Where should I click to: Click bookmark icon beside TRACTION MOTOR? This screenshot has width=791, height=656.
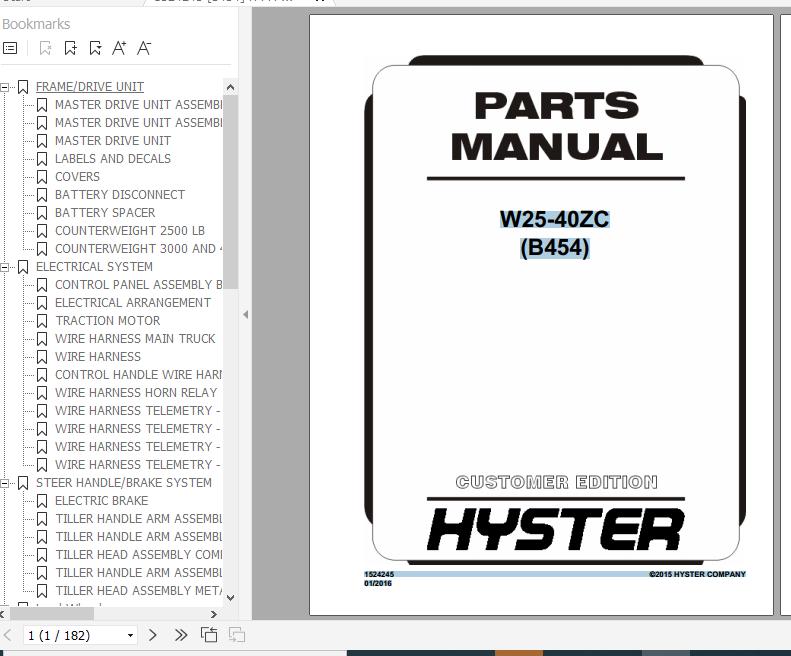tap(42, 321)
